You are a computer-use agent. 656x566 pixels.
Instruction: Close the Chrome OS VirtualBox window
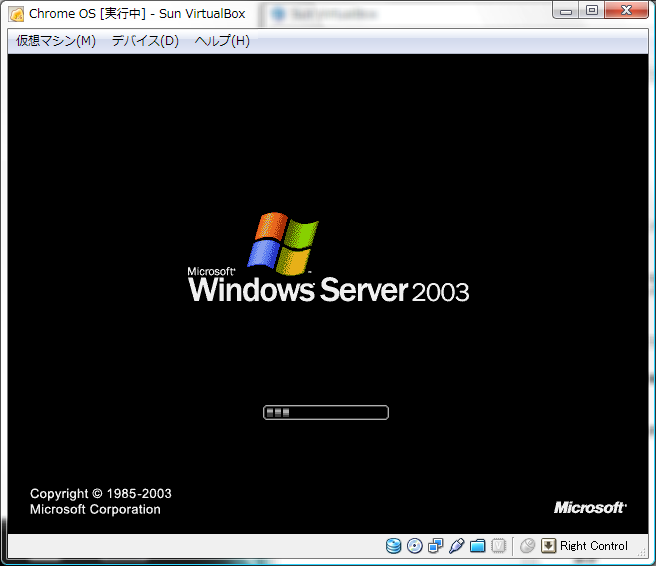point(626,11)
